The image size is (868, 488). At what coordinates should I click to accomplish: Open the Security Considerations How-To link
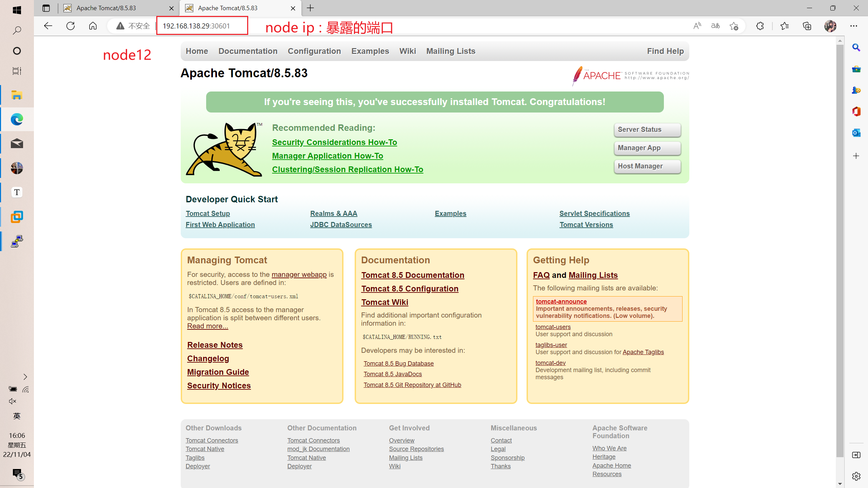334,142
